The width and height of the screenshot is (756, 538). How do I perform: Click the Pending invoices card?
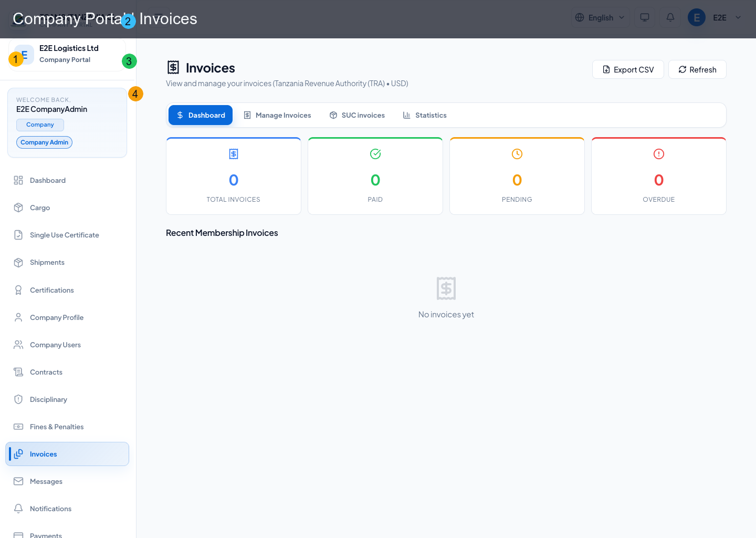517,176
